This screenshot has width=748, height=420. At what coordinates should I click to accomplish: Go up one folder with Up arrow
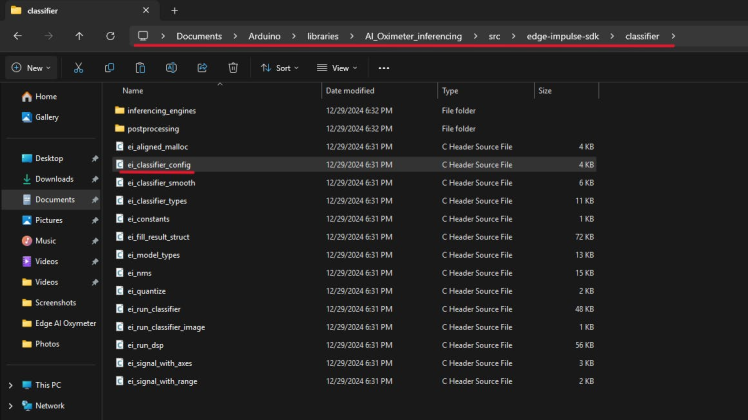tap(80, 36)
